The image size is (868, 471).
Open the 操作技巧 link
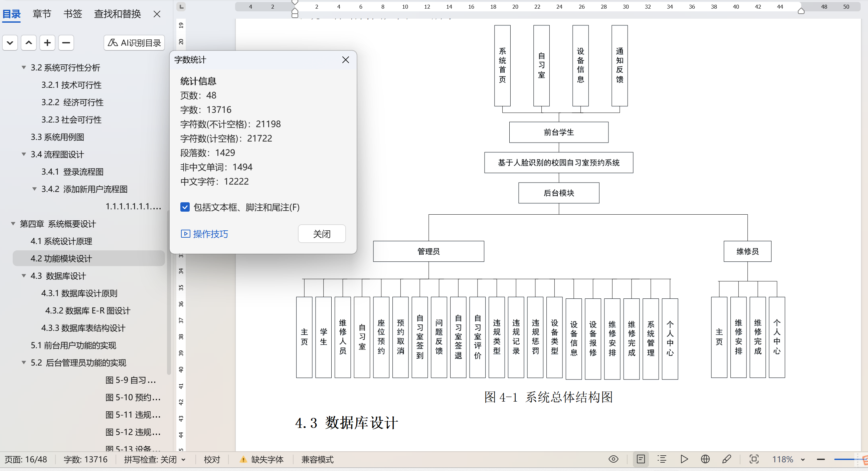pyautogui.click(x=210, y=234)
